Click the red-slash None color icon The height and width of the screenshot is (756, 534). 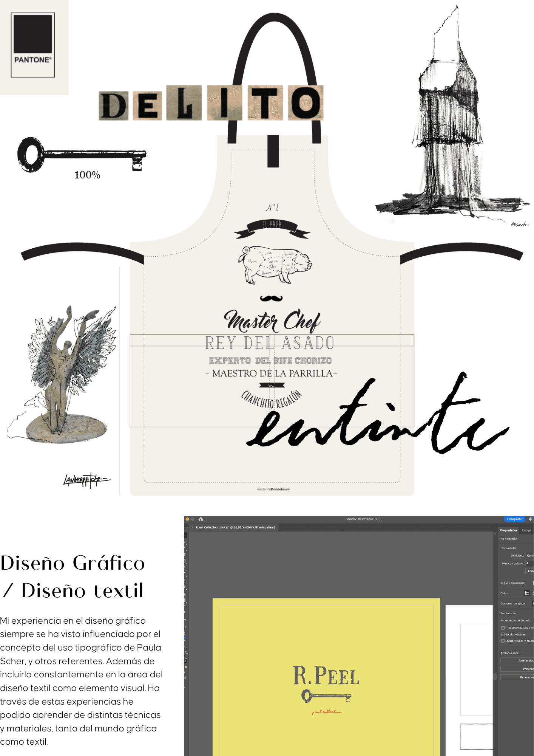(x=185, y=667)
